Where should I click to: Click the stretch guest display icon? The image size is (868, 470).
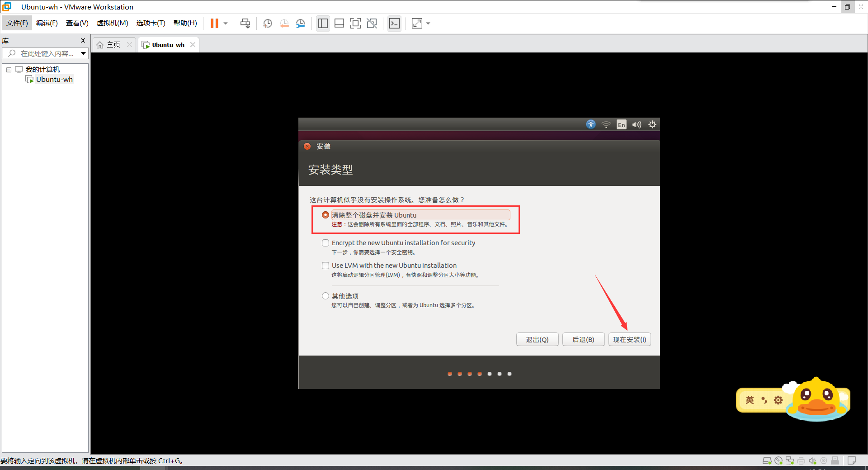[x=417, y=24]
